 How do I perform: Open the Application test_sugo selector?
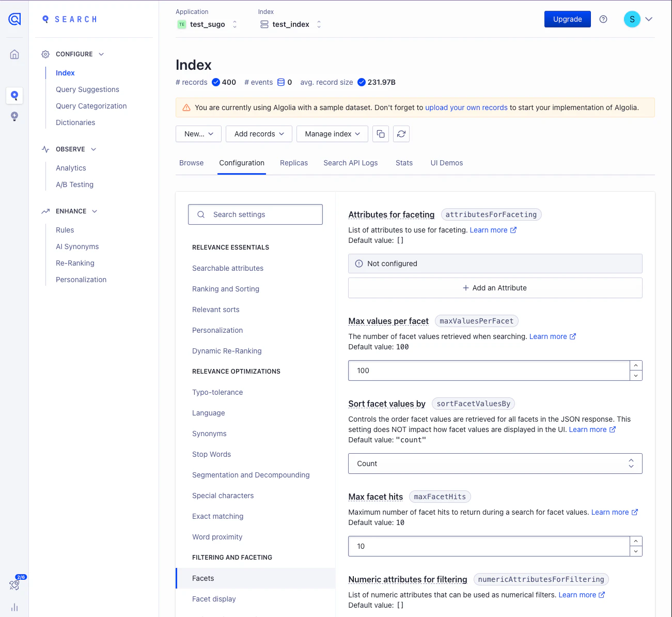207,24
